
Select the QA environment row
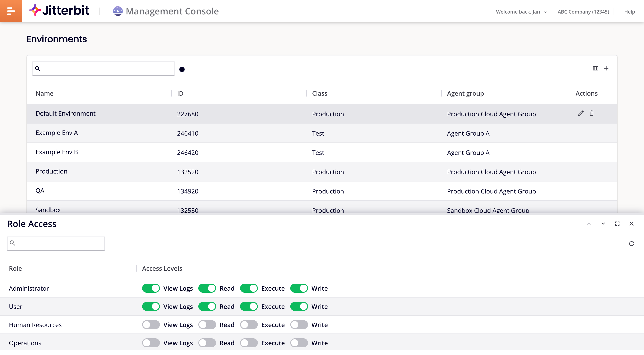pos(322,191)
